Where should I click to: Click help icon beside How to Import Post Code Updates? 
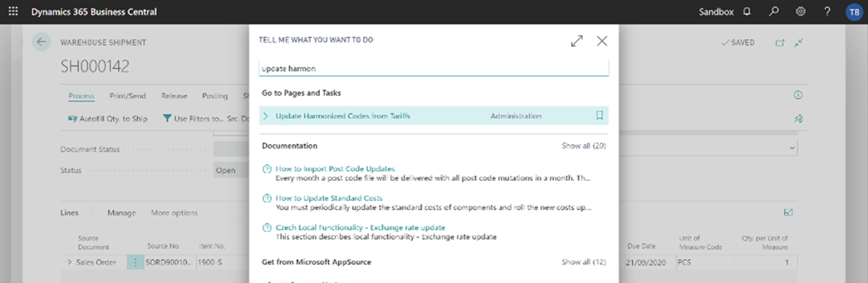coord(267,169)
